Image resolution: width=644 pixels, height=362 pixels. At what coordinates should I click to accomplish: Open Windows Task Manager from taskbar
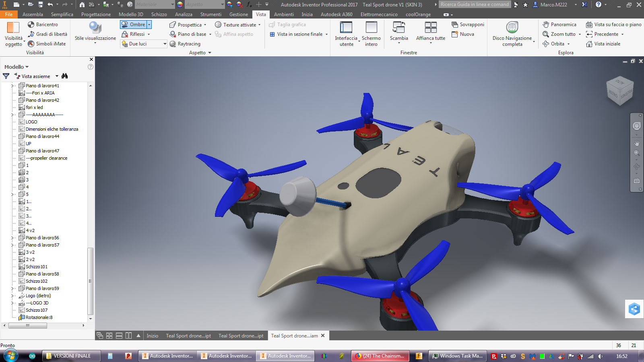click(458, 356)
